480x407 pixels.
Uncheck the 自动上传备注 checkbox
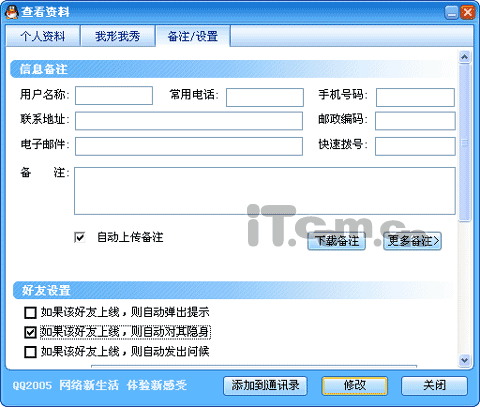pyautogui.click(x=80, y=237)
